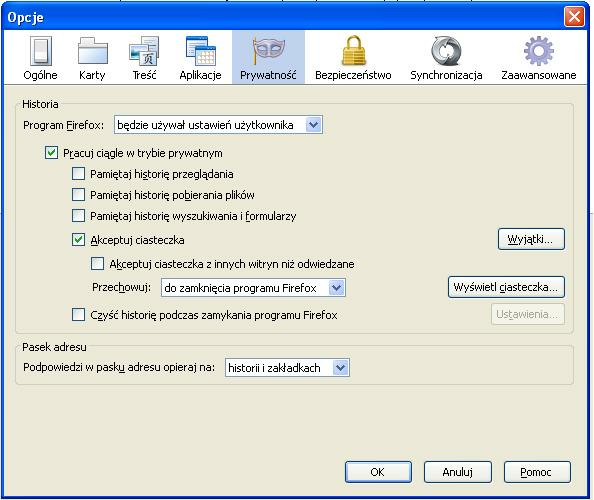Open the Synchronizacja arrows icon
Image resolution: width=594 pixels, height=500 pixels.
point(446,51)
